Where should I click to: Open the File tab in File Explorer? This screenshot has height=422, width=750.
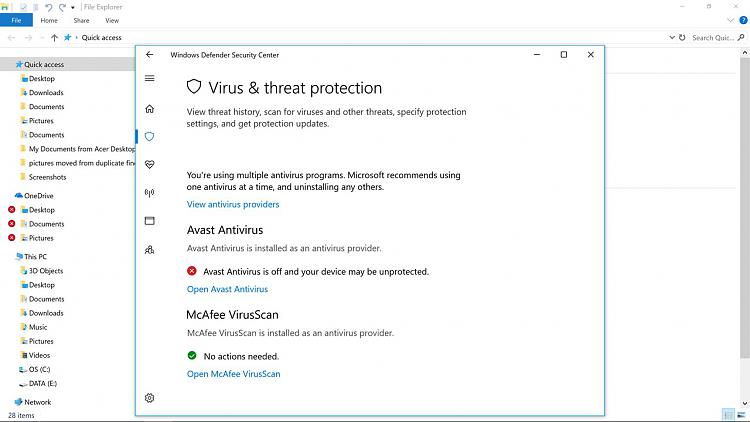[x=16, y=20]
